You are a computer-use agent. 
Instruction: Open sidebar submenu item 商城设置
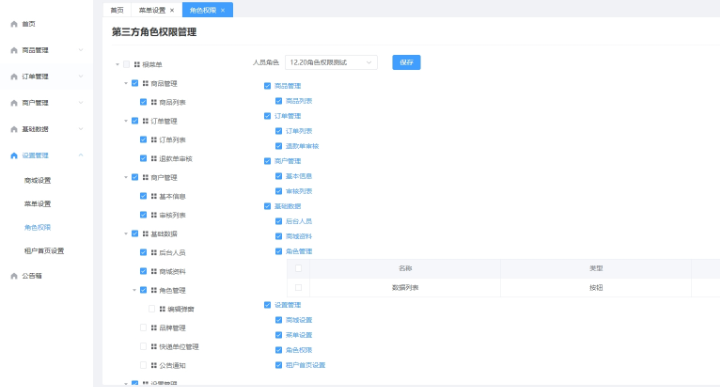38,180
